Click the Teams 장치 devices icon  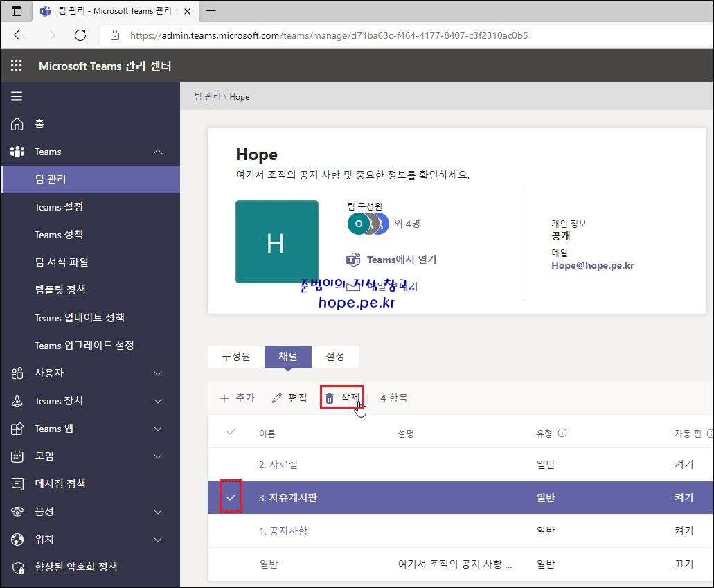[17, 401]
